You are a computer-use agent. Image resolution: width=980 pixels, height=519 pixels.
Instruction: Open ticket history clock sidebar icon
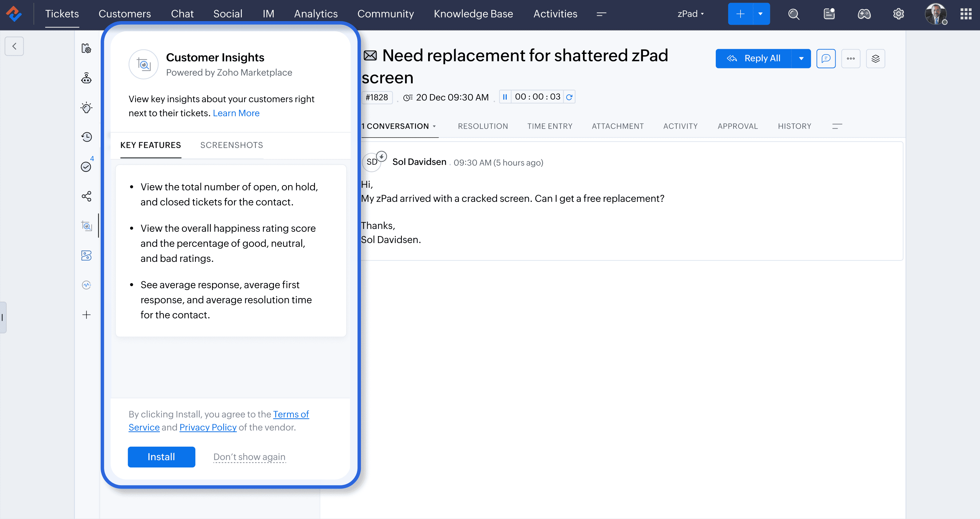pos(86,137)
